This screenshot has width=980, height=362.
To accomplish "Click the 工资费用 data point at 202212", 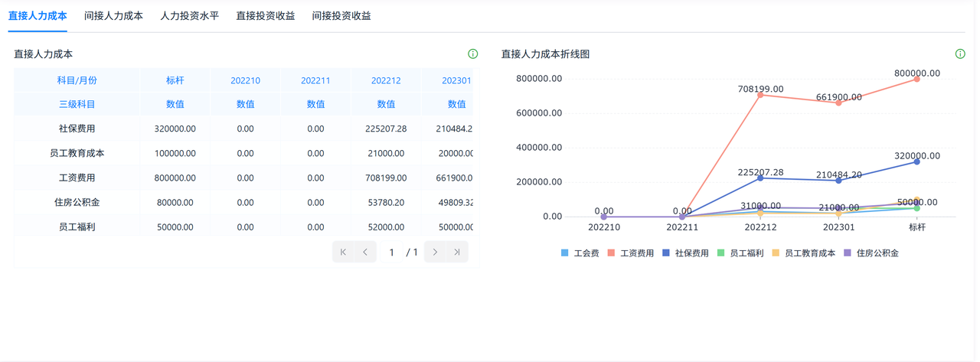I will pos(760,95).
